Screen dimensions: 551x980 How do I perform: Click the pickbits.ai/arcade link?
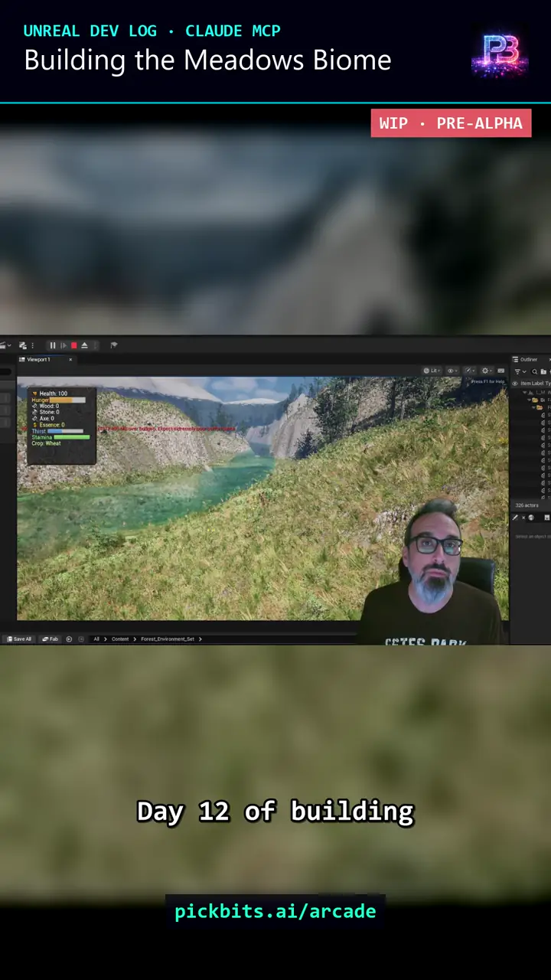(275, 911)
